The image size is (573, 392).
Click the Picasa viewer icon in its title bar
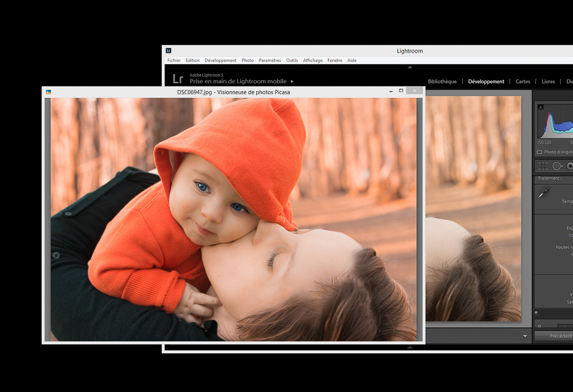[48, 92]
